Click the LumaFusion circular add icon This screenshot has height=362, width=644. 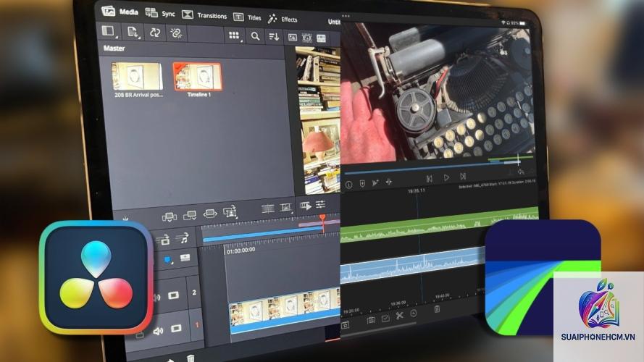(414, 313)
